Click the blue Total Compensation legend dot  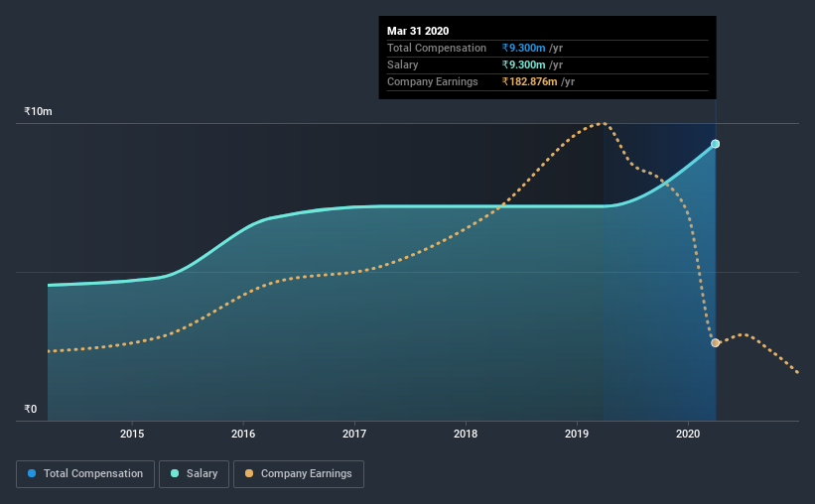pos(32,473)
